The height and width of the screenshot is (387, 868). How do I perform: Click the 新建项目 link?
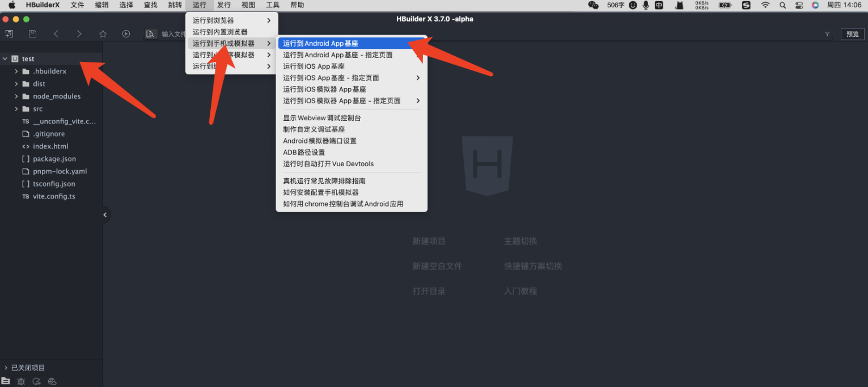(429, 241)
